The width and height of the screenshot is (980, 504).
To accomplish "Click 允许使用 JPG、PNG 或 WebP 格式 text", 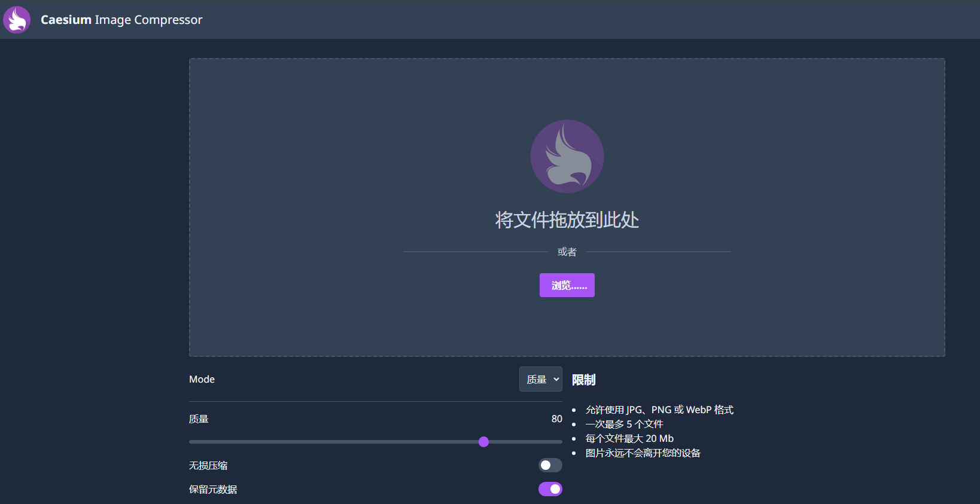I will [659, 410].
